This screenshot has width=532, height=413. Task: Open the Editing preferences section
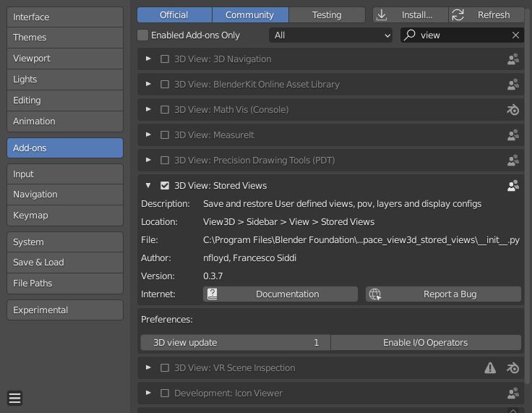click(x=65, y=101)
